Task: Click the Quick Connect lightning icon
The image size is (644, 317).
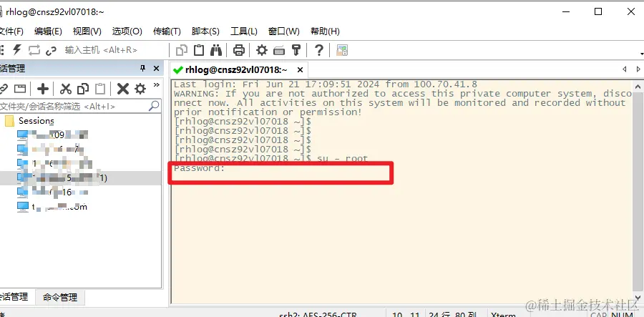Action: tap(17, 50)
